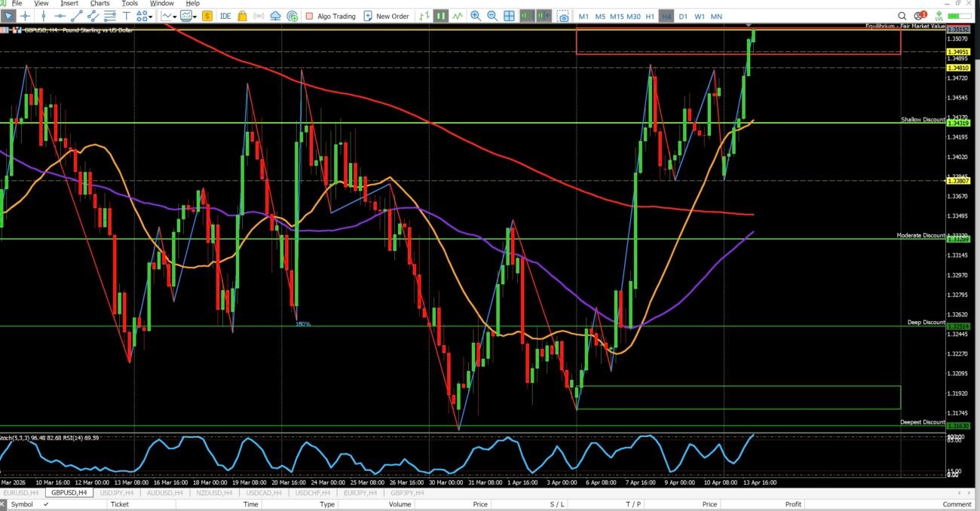Zoom in on the chart
This screenshot has width=980, height=511.
(x=476, y=16)
